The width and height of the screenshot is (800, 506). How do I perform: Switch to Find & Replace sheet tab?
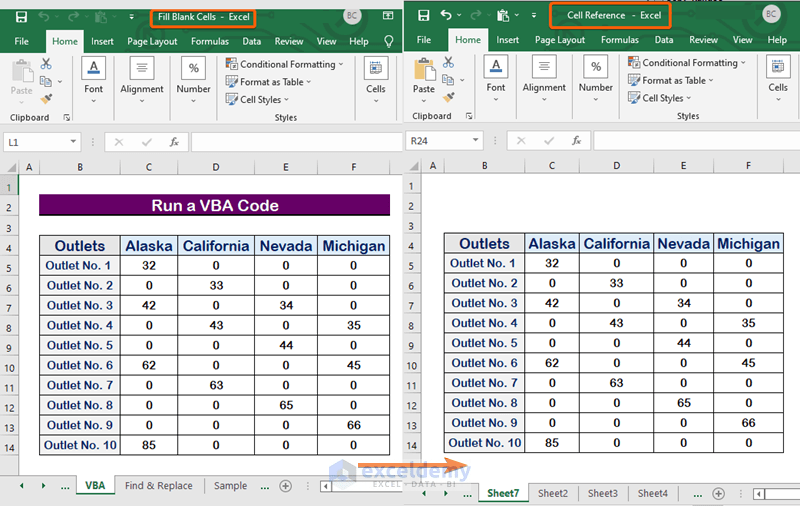click(x=159, y=486)
